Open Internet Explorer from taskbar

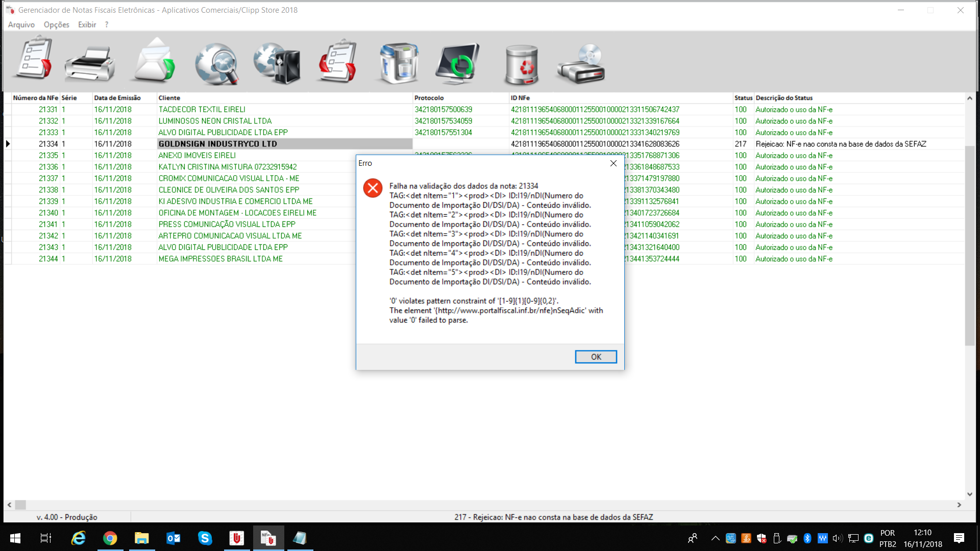pyautogui.click(x=78, y=538)
